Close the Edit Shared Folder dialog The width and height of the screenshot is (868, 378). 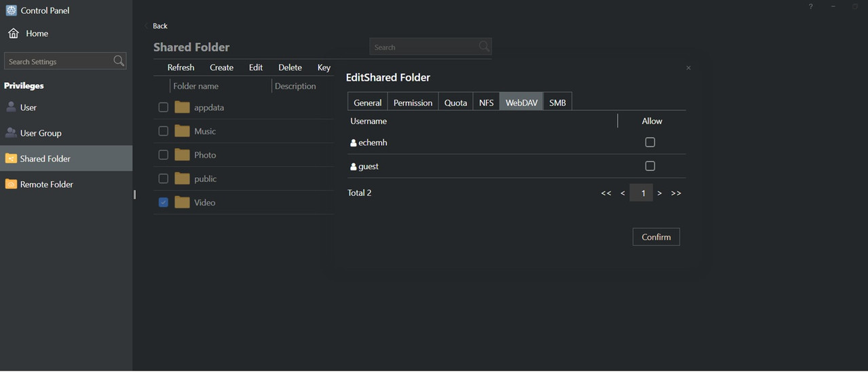(688, 68)
